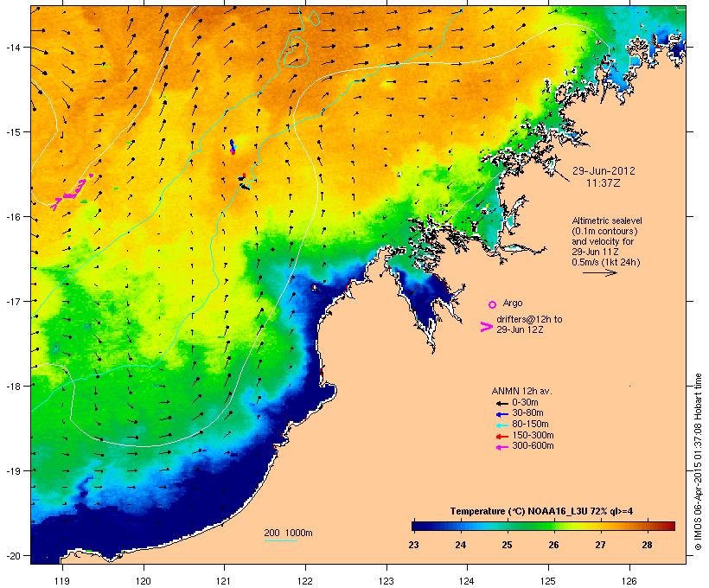Click the longitude axis label 119
Screen dimensions: 709x588
62,581
